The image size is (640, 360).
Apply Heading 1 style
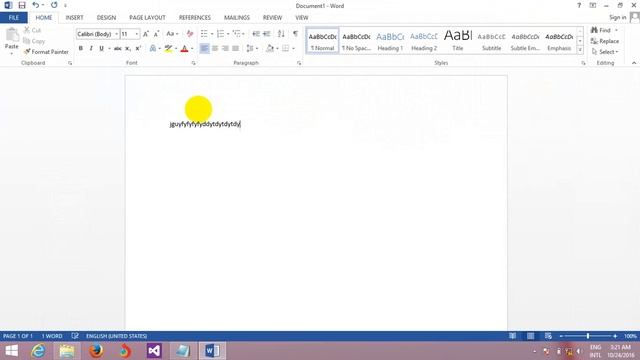tap(390, 41)
